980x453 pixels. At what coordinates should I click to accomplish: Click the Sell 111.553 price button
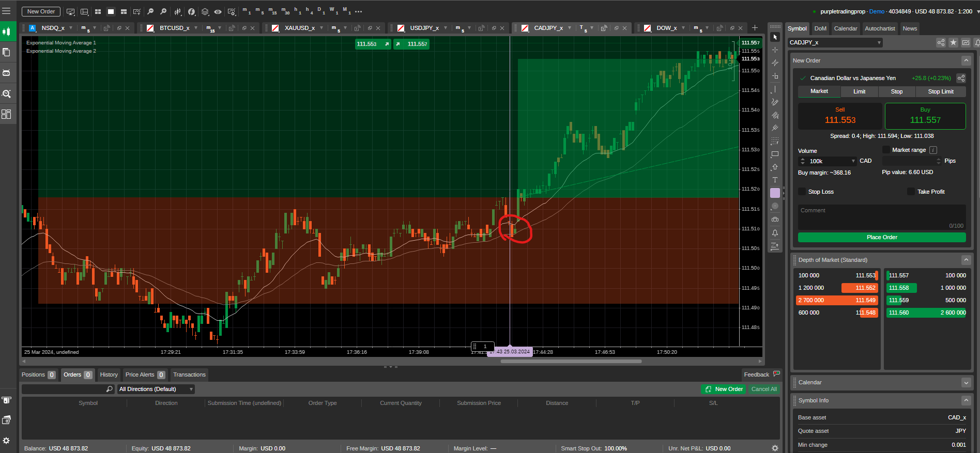840,116
